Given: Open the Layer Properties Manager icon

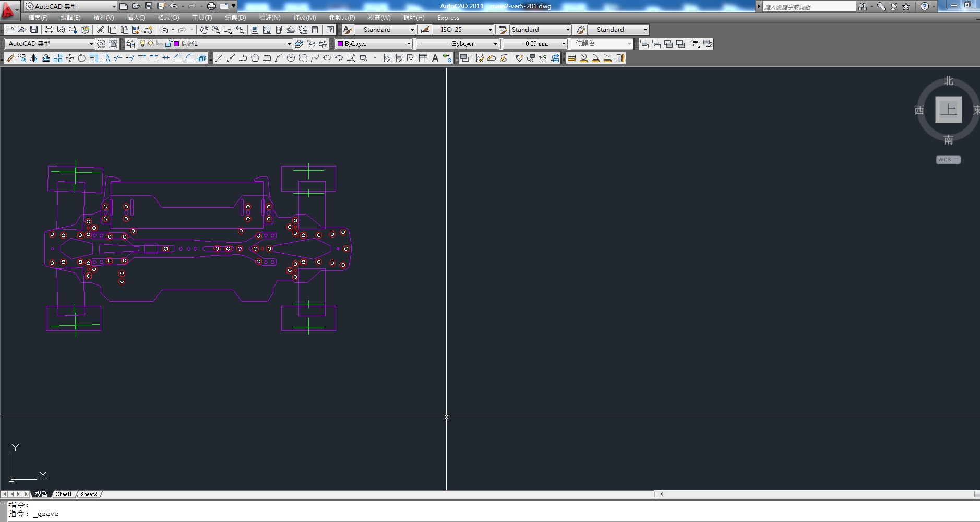Looking at the screenshot, I should pos(130,44).
